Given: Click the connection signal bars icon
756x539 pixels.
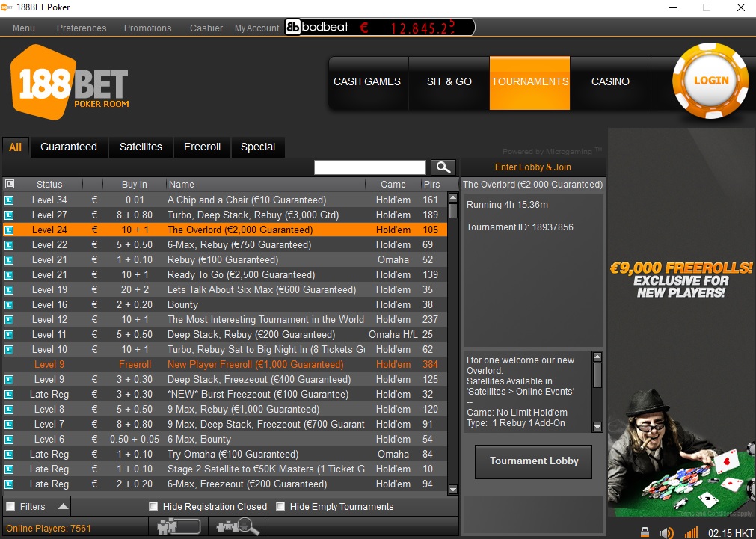Looking at the screenshot, I should [x=691, y=532].
